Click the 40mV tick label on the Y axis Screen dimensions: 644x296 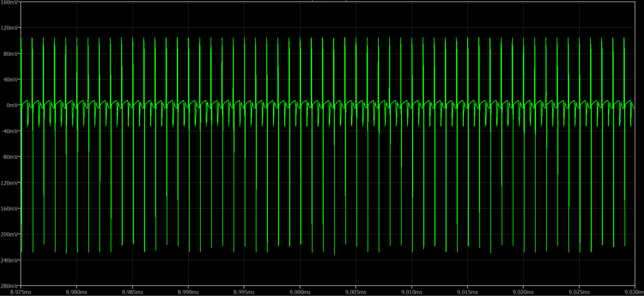point(10,79)
